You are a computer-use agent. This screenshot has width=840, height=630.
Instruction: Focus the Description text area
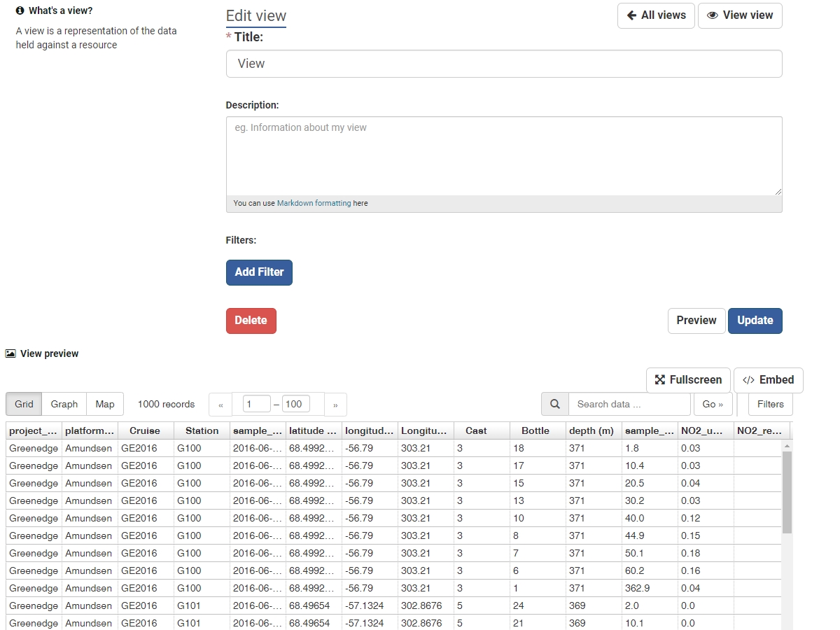click(x=503, y=155)
